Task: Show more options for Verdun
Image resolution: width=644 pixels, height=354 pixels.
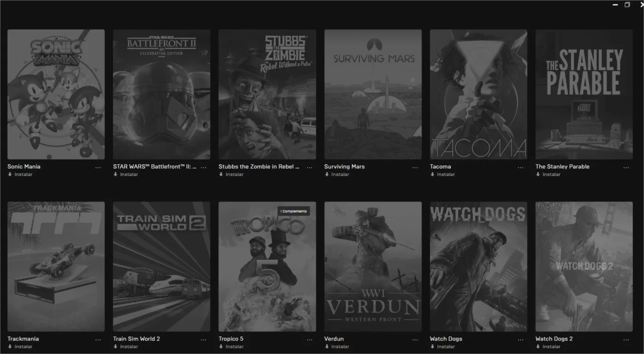Action: point(415,340)
